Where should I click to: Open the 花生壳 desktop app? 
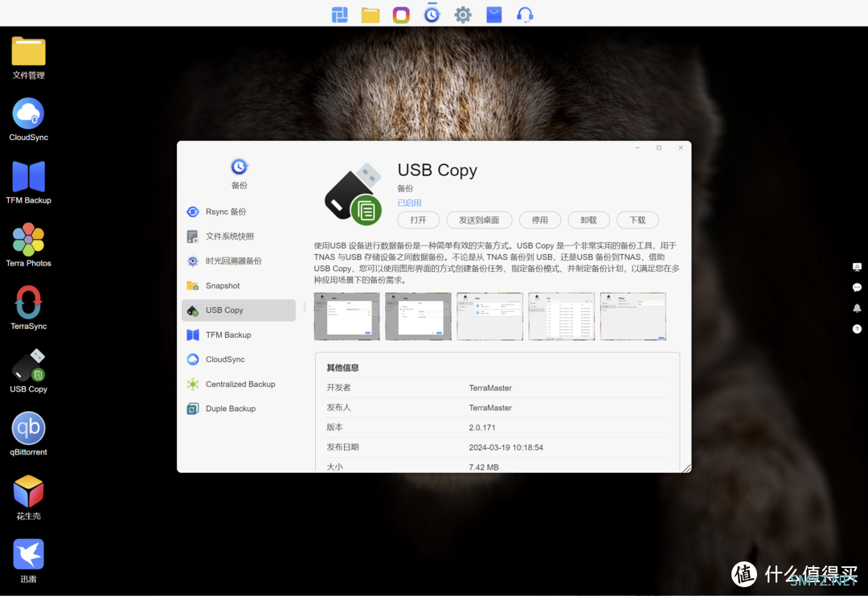(x=28, y=497)
